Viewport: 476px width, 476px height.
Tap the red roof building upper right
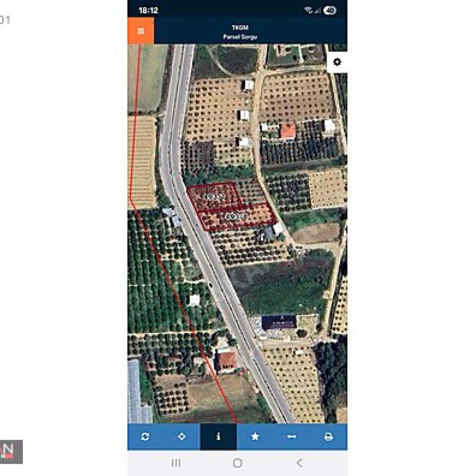[x=287, y=131]
